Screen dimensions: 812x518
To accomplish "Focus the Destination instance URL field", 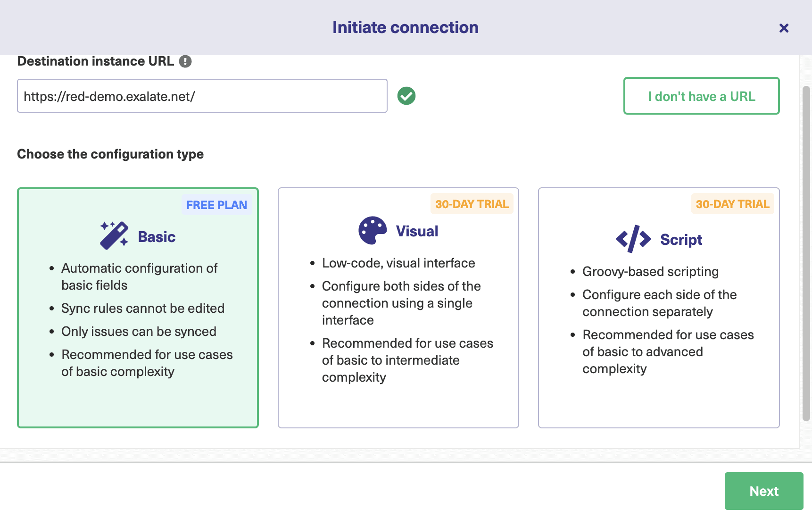I will point(202,96).
